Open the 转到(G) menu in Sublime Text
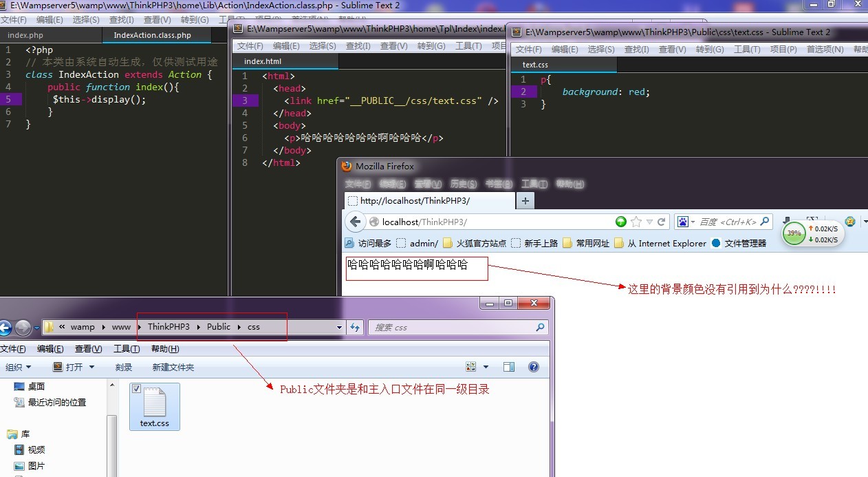This screenshot has width=868, height=477. click(195, 19)
